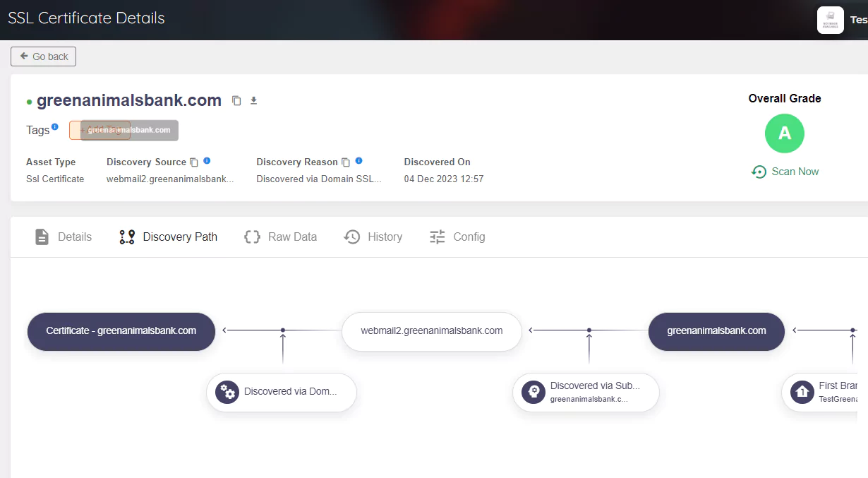
Task: Start a scan with Scan Now
Action: click(785, 172)
